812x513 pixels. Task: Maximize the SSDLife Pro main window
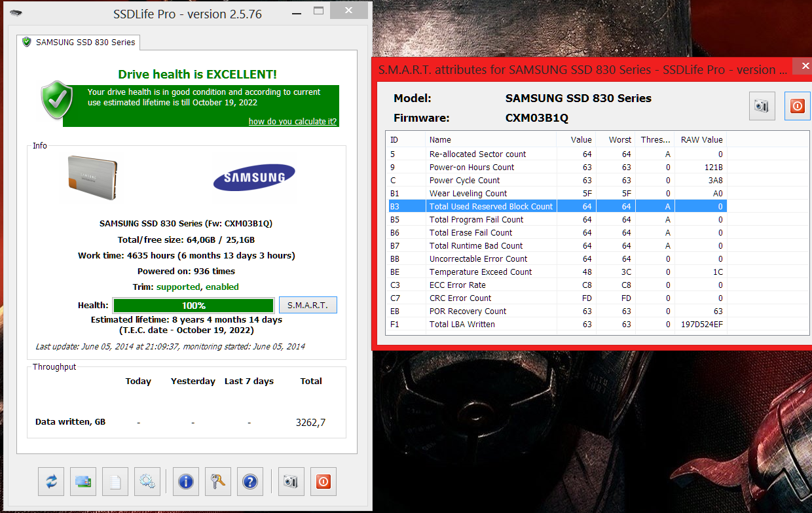[319, 11]
